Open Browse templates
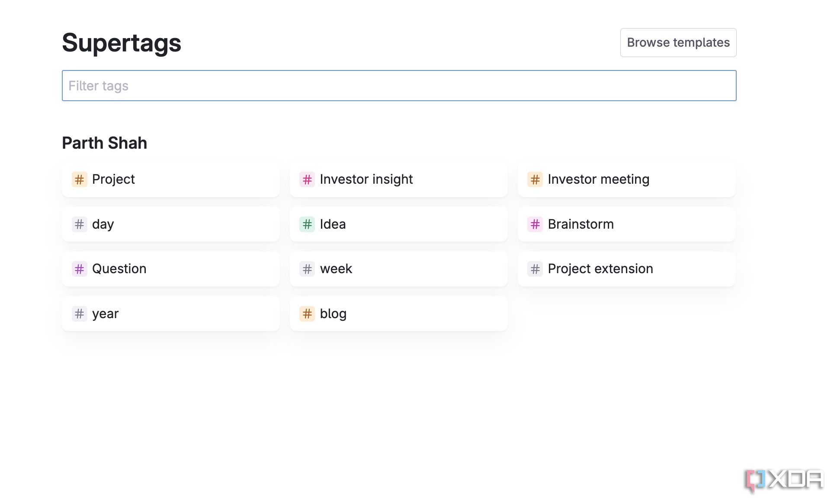This screenshot has height=504, width=834. coord(678,42)
